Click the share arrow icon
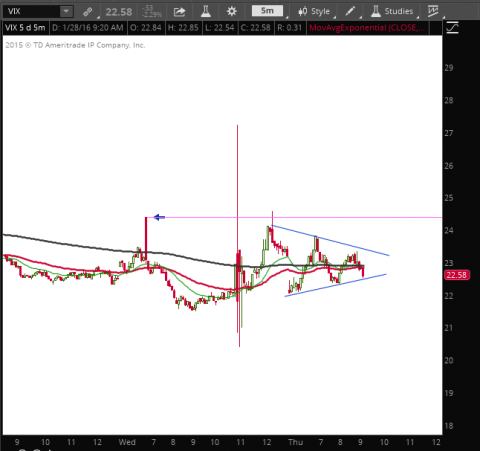This screenshot has height=451, width=480. tap(179, 12)
